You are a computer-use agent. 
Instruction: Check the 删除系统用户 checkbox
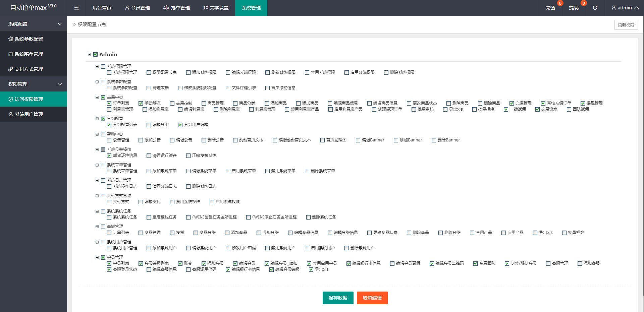[x=347, y=248]
